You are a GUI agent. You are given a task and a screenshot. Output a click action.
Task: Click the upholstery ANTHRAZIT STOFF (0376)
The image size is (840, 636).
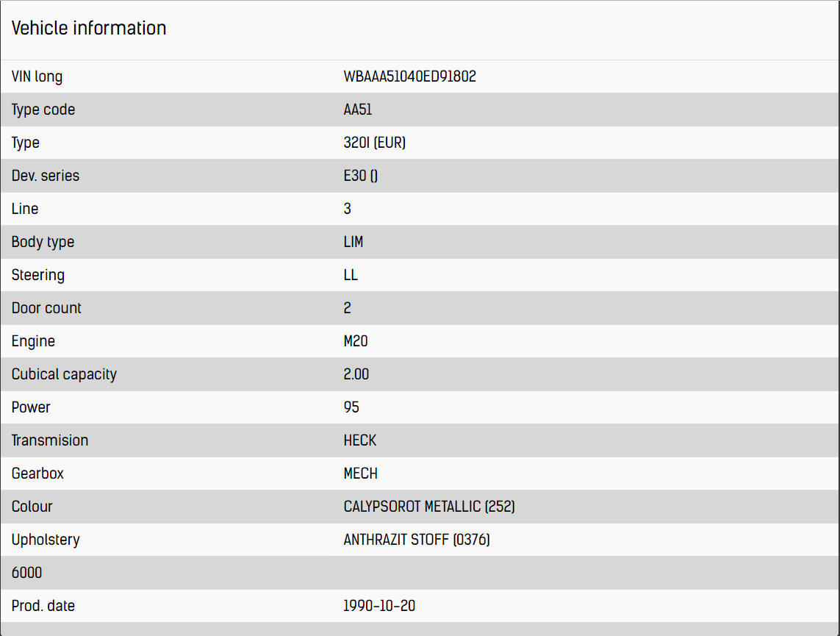click(417, 540)
